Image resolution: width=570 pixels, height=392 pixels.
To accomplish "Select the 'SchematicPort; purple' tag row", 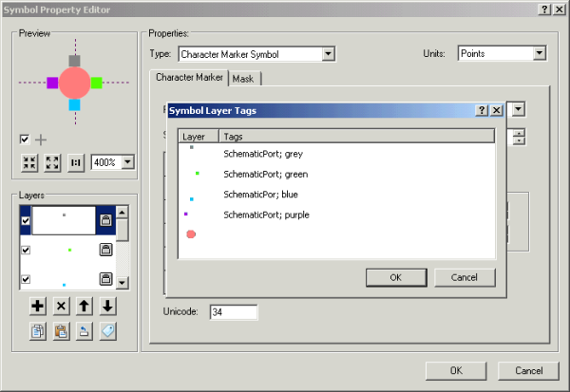I will 336,215.
